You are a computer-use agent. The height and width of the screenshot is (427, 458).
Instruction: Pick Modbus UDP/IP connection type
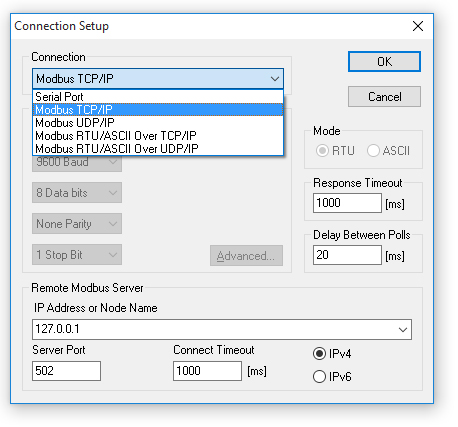click(158, 123)
